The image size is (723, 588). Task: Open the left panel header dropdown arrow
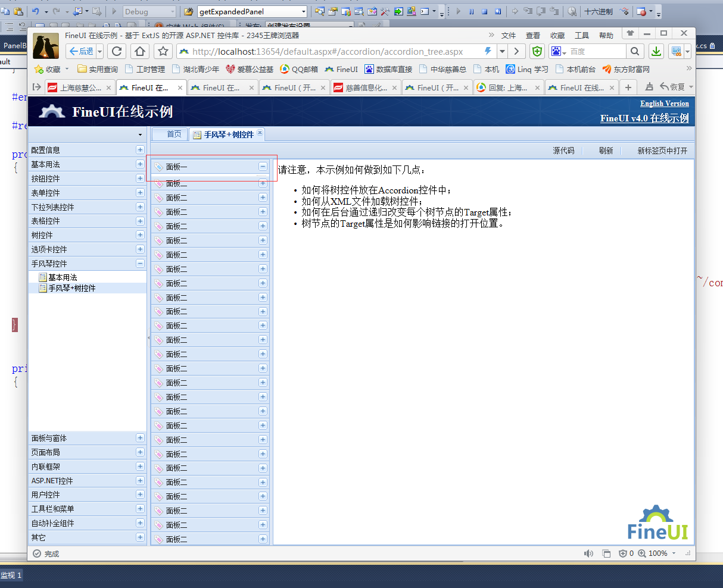pos(140,135)
